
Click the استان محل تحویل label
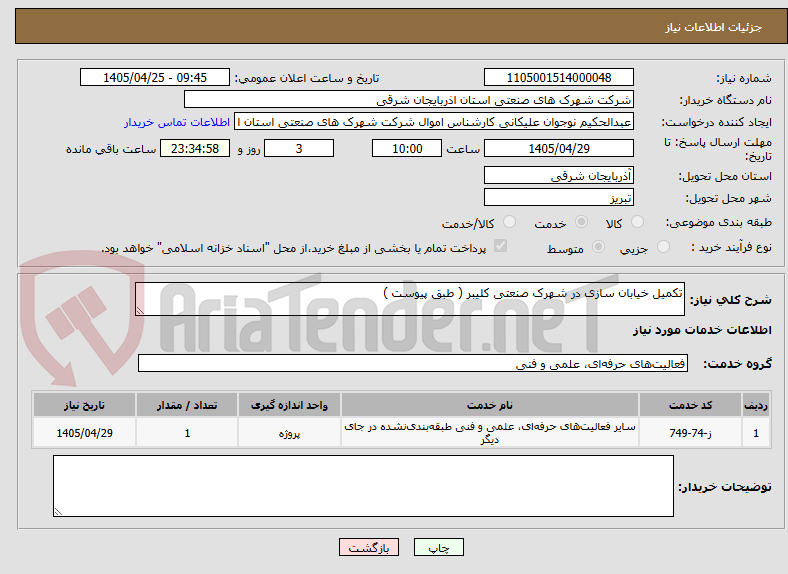[x=725, y=176]
